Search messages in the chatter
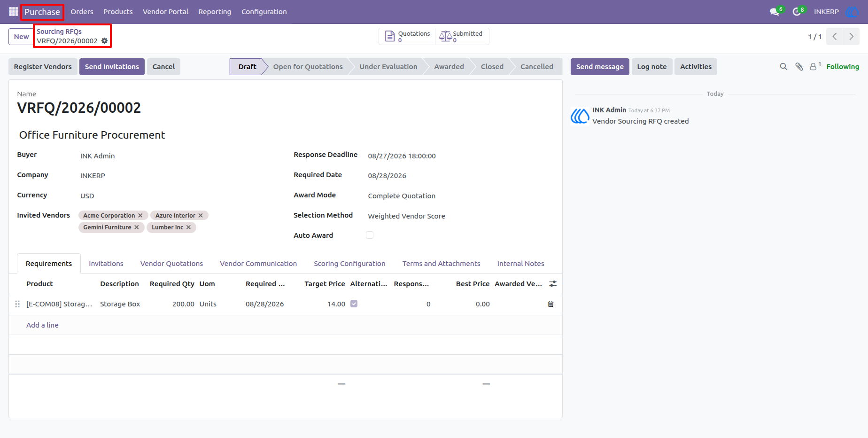 tap(783, 67)
